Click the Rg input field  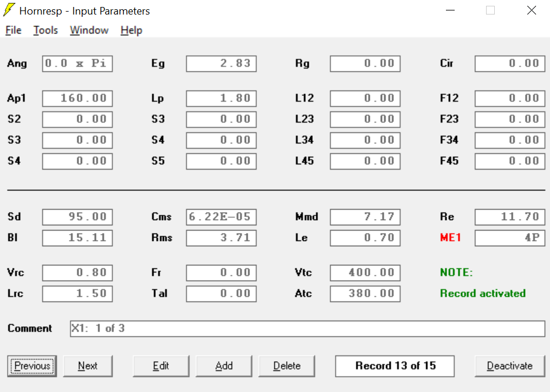[365, 64]
